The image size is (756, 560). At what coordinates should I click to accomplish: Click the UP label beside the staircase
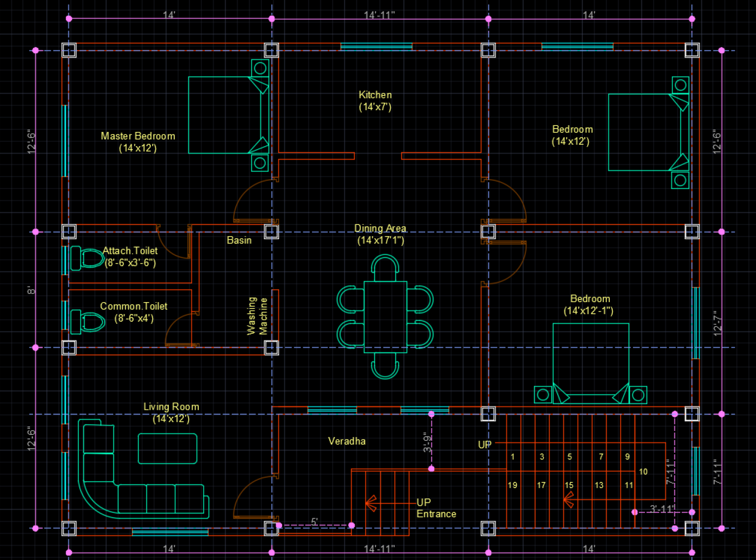click(485, 444)
